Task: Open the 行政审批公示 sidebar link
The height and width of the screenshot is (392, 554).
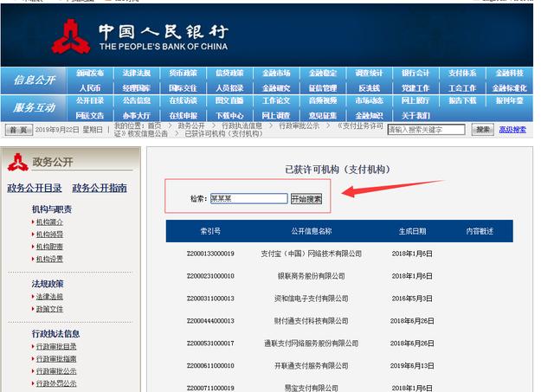Action: click(55, 371)
